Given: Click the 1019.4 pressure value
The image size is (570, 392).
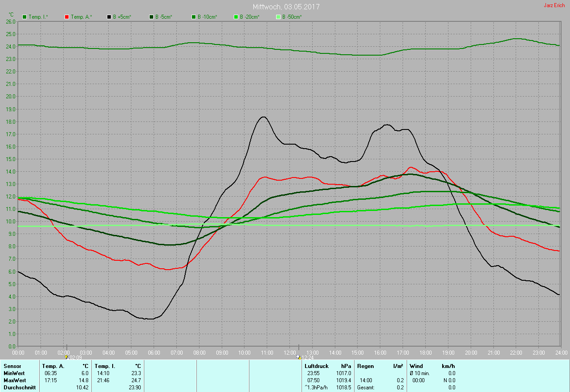Looking at the screenshot, I should (x=344, y=380).
